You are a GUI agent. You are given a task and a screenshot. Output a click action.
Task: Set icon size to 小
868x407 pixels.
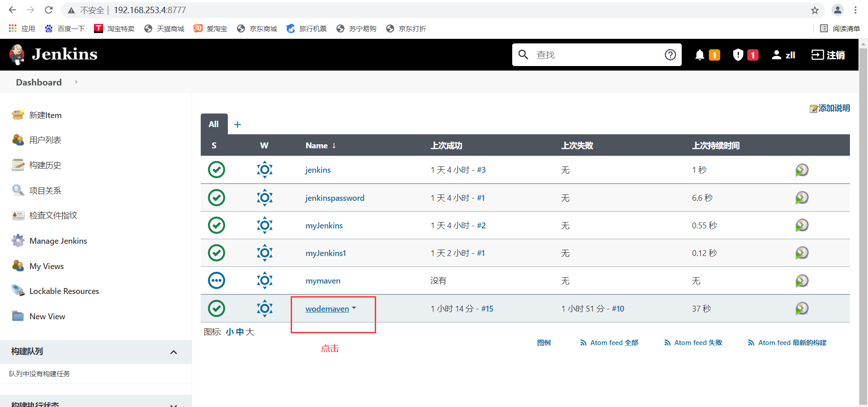click(x=230, y=332)
